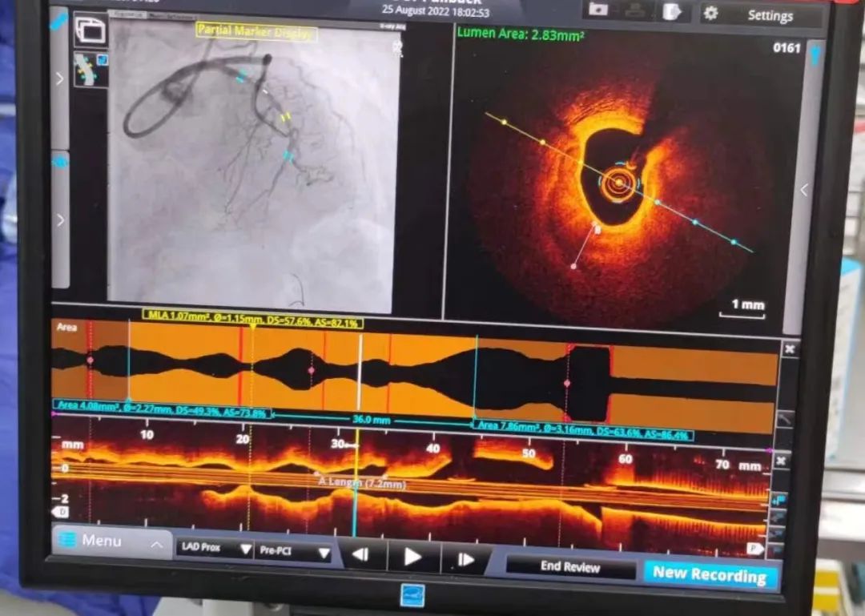Expand the upper left sidebar chevron

(60, 79)
